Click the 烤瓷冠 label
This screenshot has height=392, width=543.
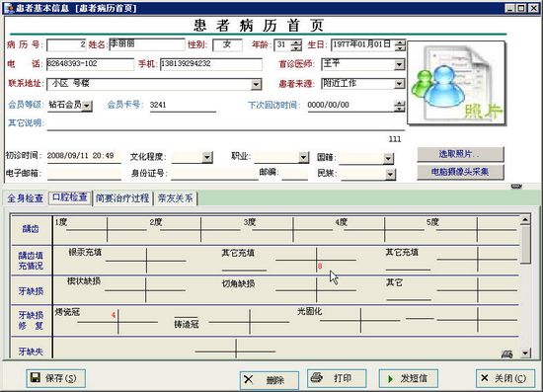67,312
